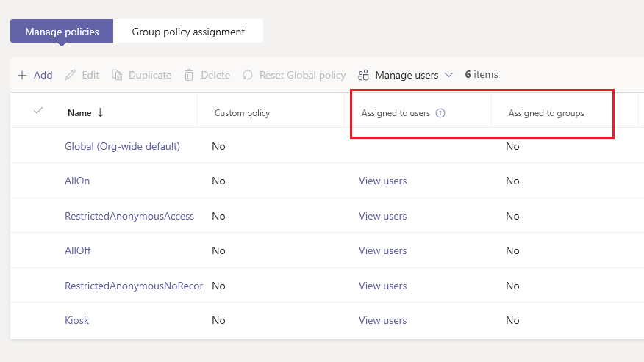Open the Group policy assignment tab
644x362 pixels.
click(188, 32)
